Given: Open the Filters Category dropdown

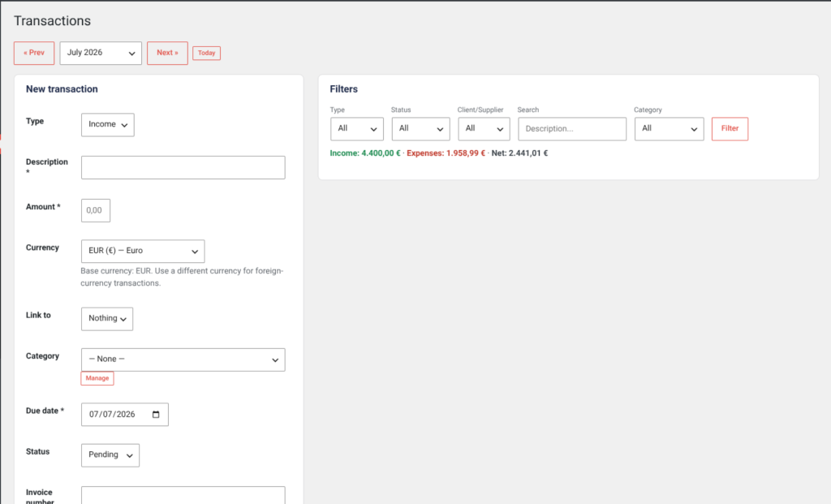Looking at the screenshot, I should [x=669, y=129].
